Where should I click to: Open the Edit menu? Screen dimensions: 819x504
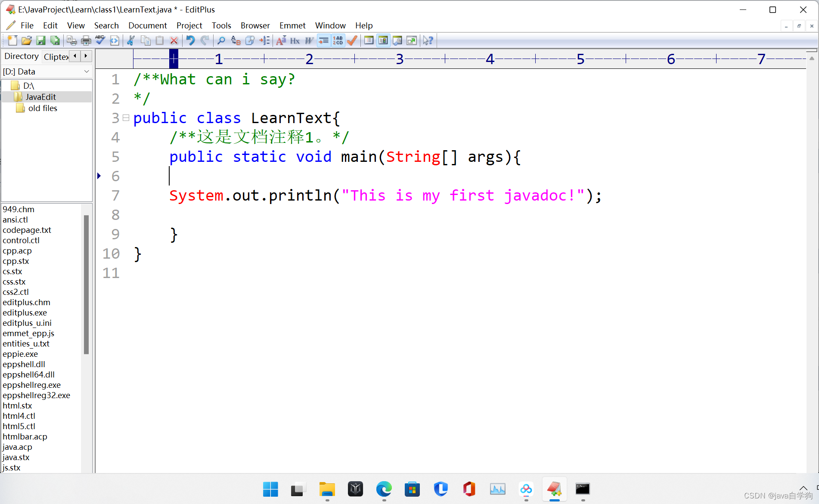[50, 25]
